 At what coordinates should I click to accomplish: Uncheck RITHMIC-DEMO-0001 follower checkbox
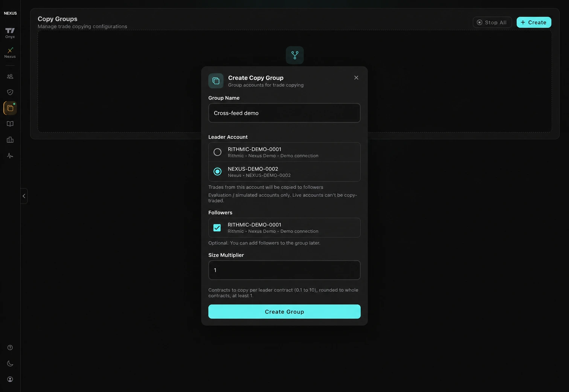pyautogui.click(x=217, y=228)
